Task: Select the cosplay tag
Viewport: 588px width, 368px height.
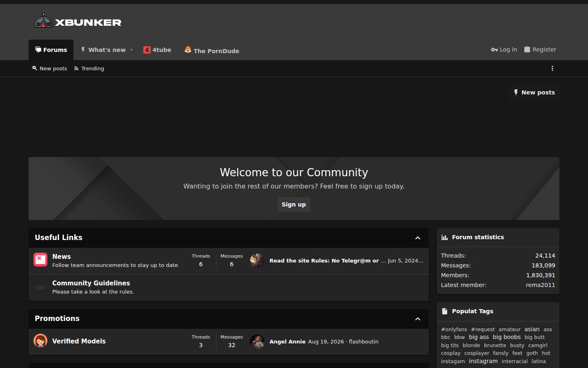Action: 450,353
